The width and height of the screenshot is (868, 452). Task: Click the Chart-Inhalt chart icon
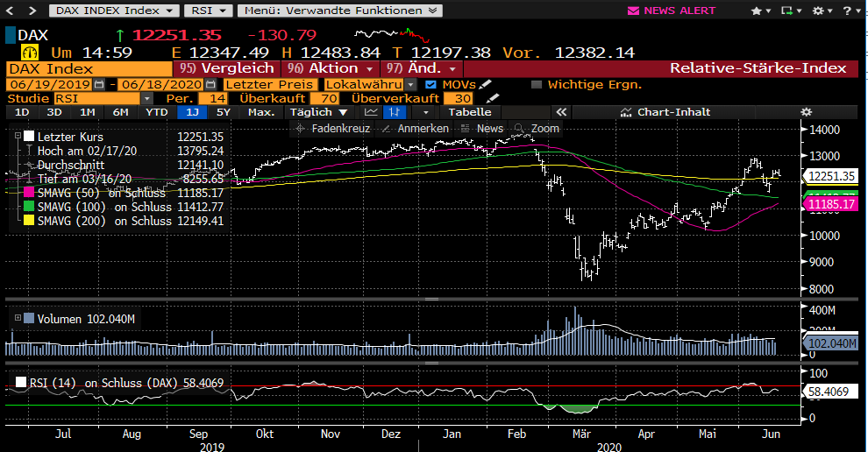[626, 112]
